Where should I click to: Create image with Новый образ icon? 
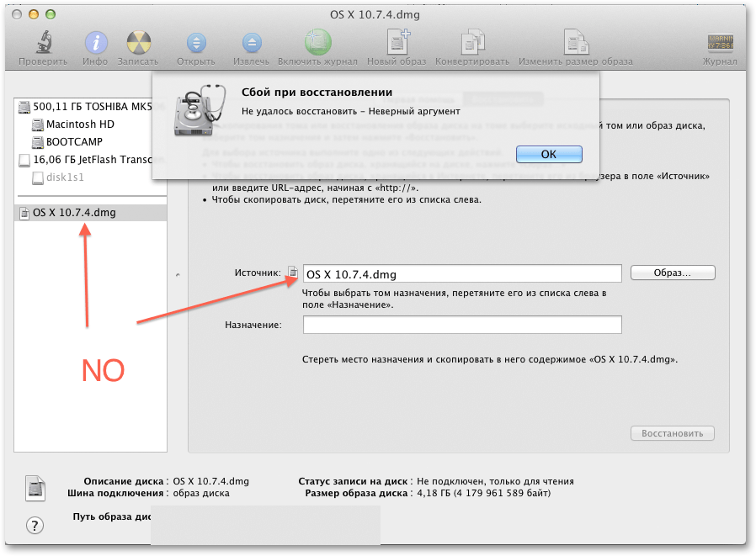[x=397, y=42]
